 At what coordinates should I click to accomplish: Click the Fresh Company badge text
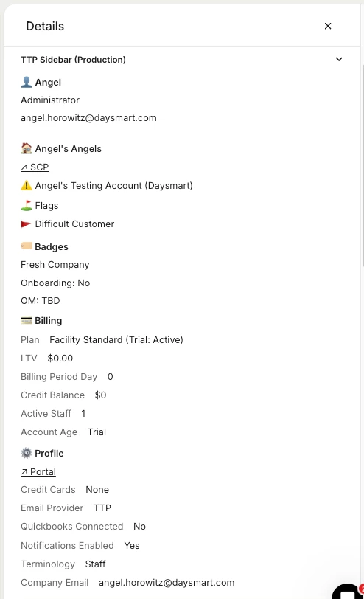click(x=55, y=264)
